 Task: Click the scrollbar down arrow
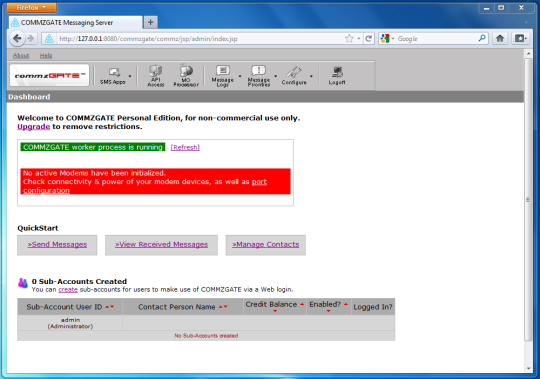[528, 368]
